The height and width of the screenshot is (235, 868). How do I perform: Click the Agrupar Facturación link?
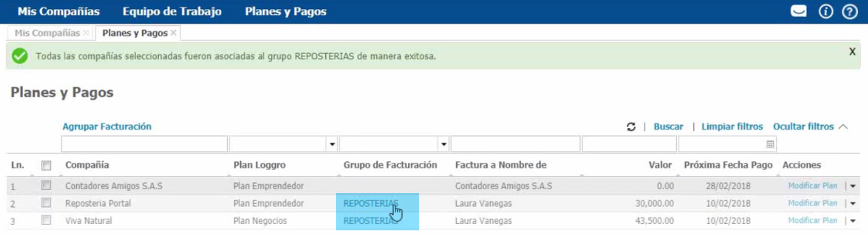tap(107, 127)
